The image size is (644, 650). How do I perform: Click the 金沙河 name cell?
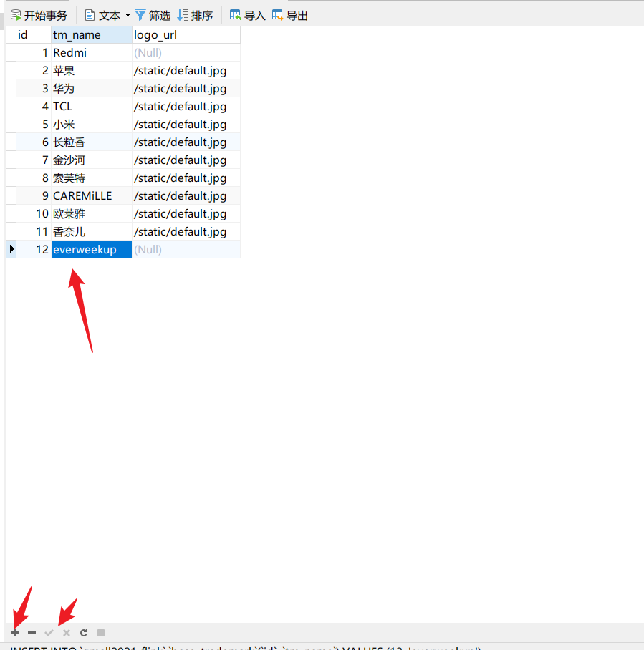(x=92, y=160)
